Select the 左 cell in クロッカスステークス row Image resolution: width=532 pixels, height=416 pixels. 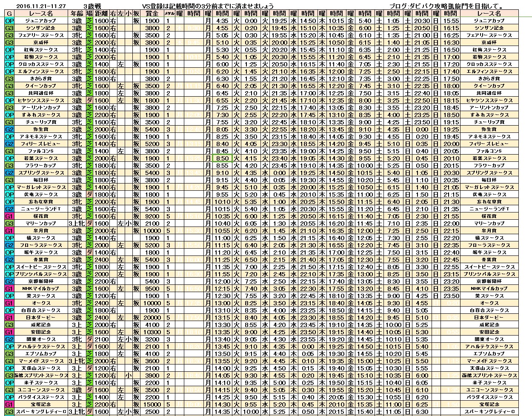[121, 64]
